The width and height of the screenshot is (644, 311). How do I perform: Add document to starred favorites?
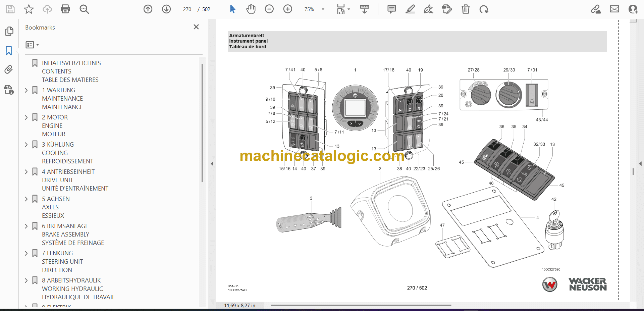click(x=29, y=9)
